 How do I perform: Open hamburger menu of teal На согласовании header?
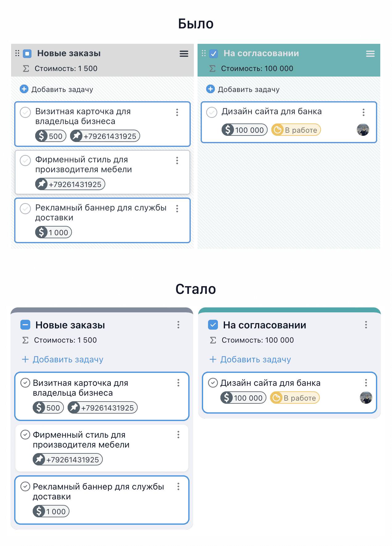370,54
